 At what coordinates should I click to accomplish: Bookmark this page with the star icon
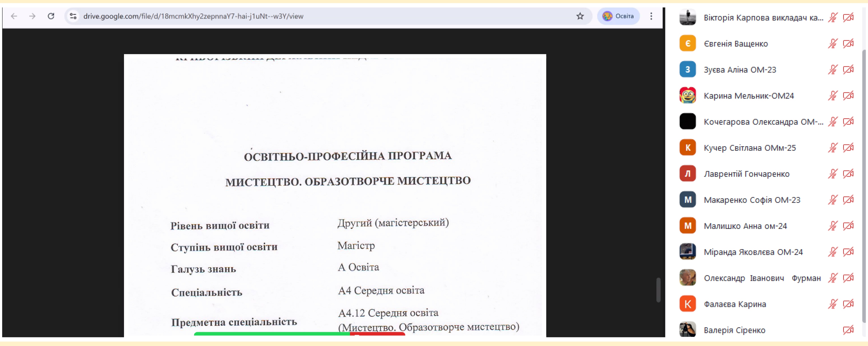tap(580, 16)
